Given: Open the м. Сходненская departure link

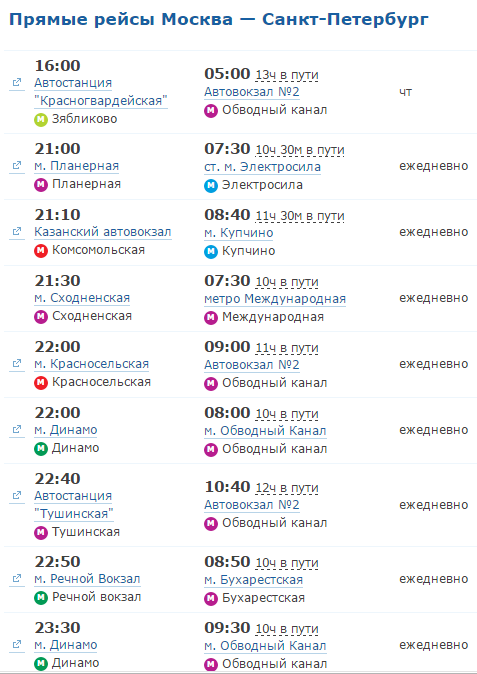Looking at the screenshot, I should 82,298.
